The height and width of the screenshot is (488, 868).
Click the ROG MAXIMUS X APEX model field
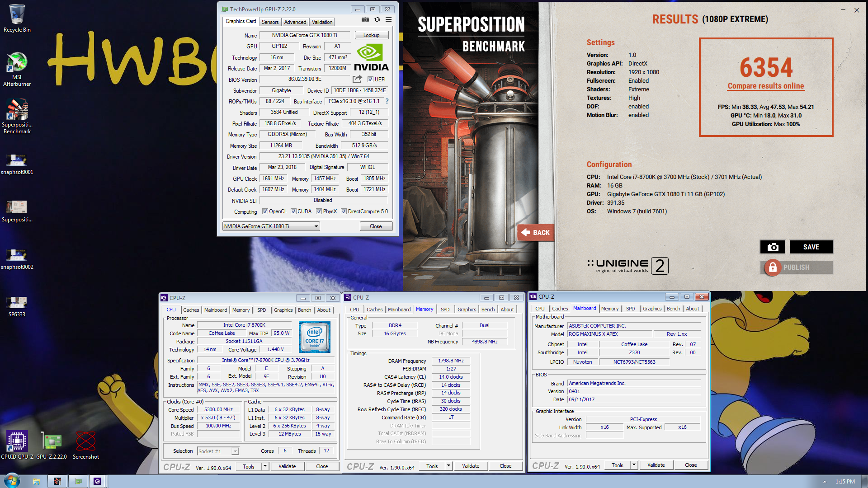point(610,334)
